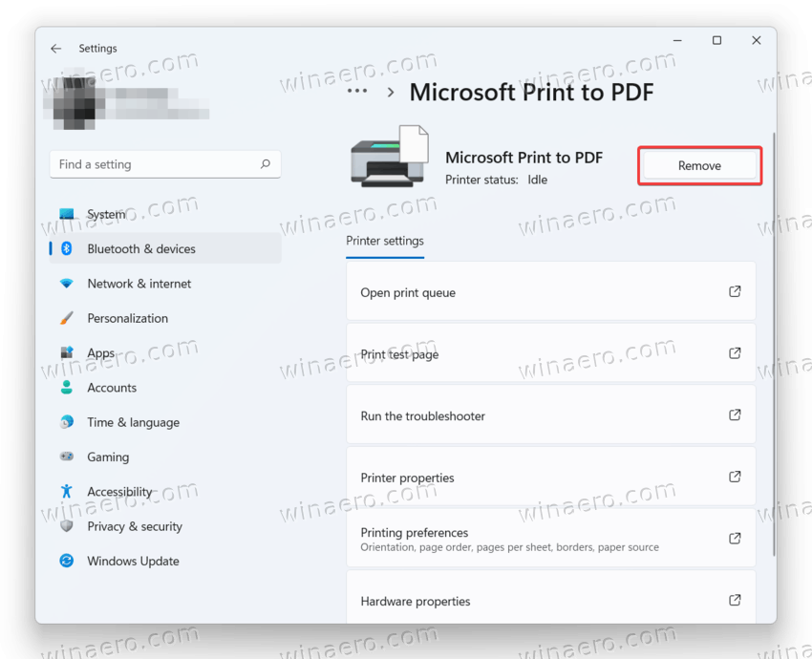
Task: Click the search magnifier in Find a setting
Action: (265, 164)
